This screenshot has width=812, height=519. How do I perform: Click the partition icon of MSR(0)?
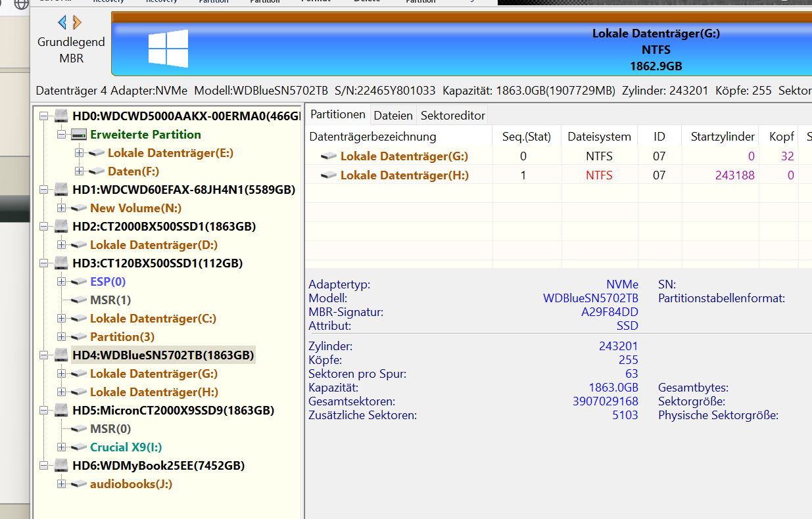tap(79, 429)
